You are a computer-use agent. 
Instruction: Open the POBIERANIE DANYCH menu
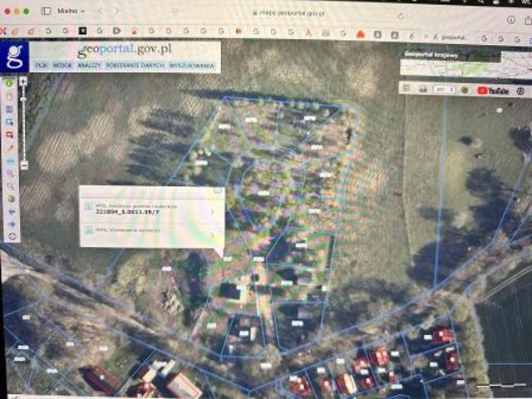135,65
